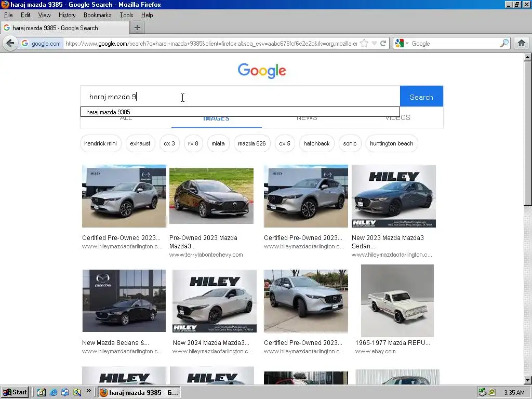This screenshot has width=532, height=399.
Task: Click the www.ebay.com source text
Action: 375,352
